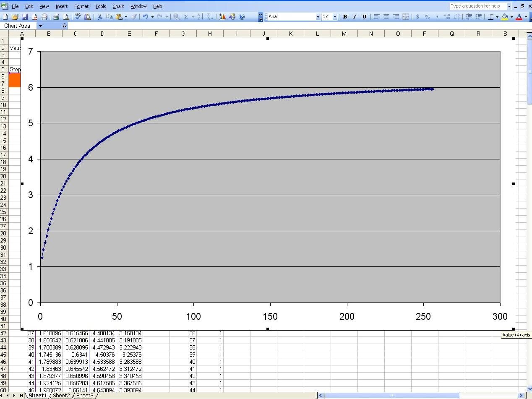Open the Chart Wizard
Viewport: 532px width, 399px height.
(x=222, y=17)
